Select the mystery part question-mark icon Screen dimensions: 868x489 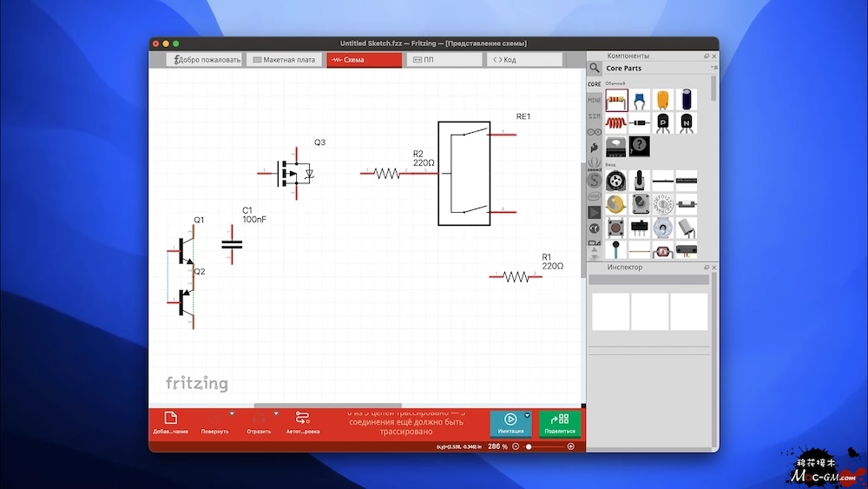coord(640,145)
